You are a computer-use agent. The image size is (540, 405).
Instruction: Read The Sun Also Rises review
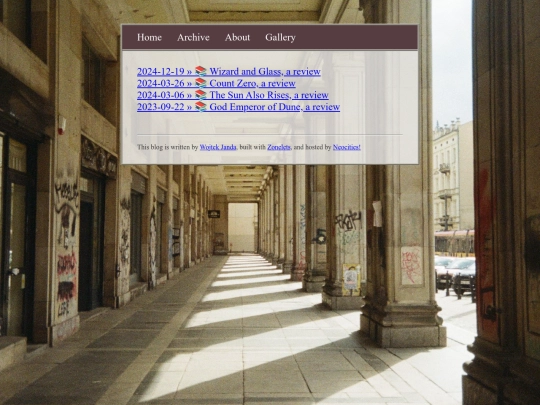pos(232,95)
